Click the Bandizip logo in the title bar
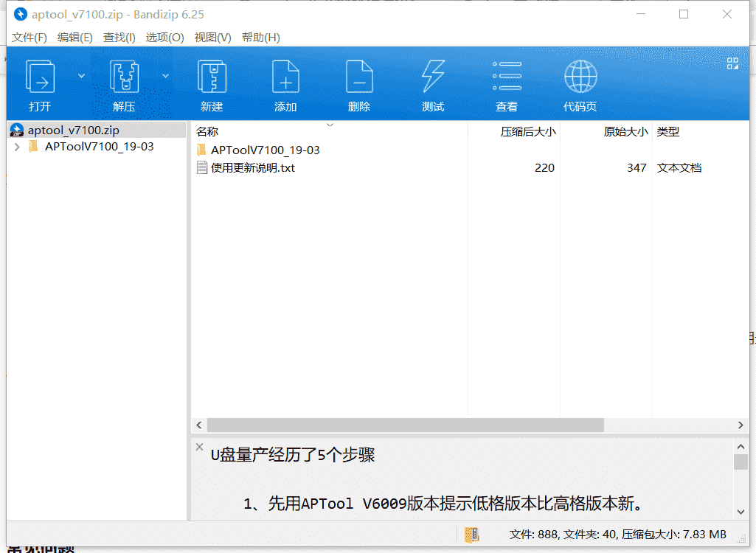 (20, 15)
